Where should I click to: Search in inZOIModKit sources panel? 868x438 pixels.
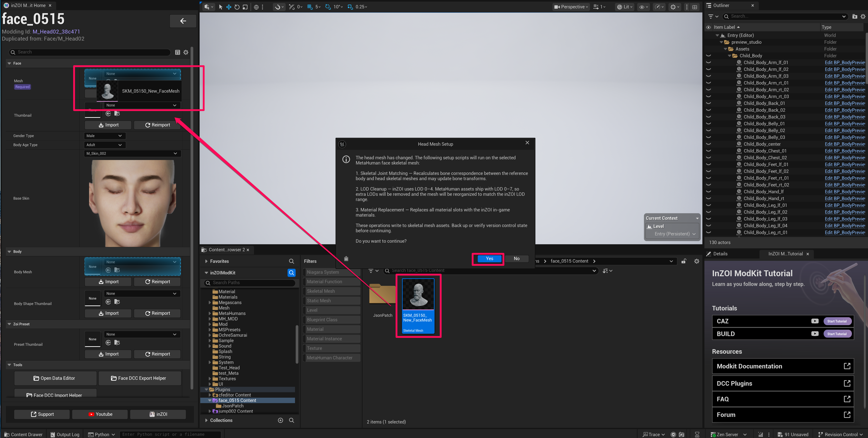pos(291,273)
